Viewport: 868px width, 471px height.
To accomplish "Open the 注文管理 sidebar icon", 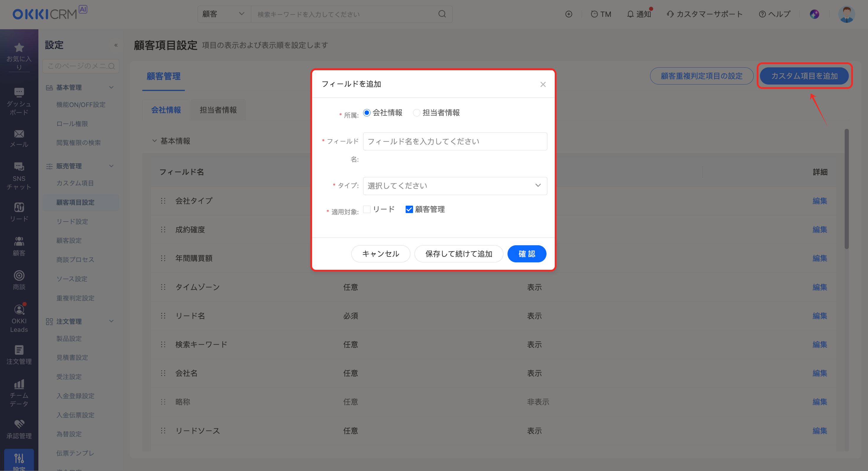I will pyautogui.click(x=19, y=350).
